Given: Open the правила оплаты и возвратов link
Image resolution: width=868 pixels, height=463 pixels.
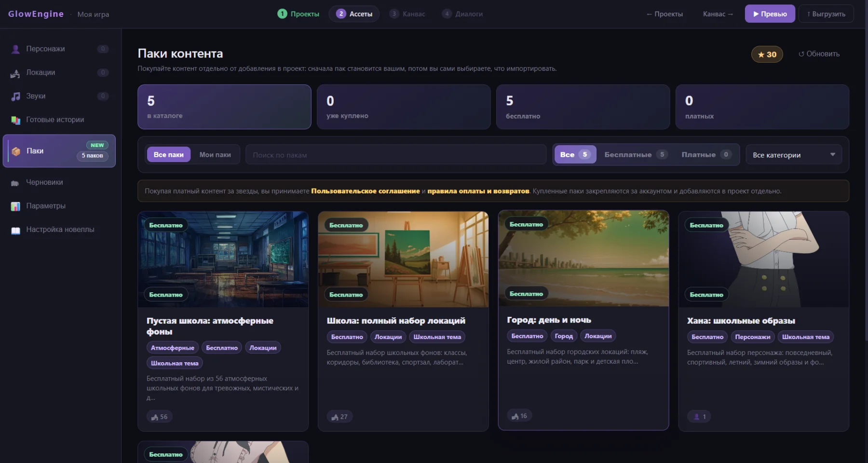Looking at the screenshot, I should point(478,191).
